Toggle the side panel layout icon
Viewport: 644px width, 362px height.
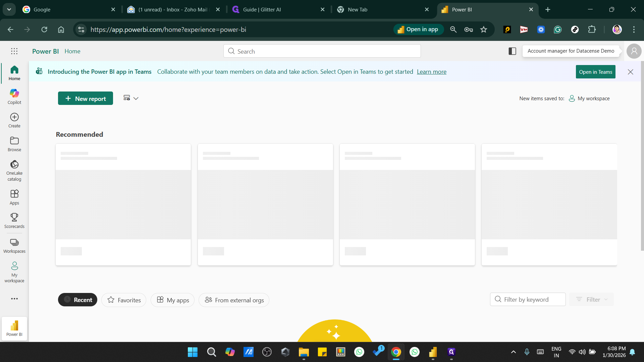coord(512,51)
